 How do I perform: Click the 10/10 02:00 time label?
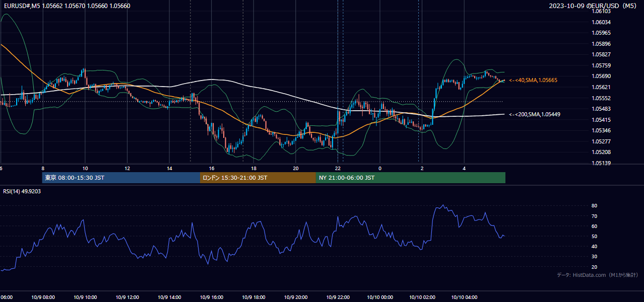point(422,297)
